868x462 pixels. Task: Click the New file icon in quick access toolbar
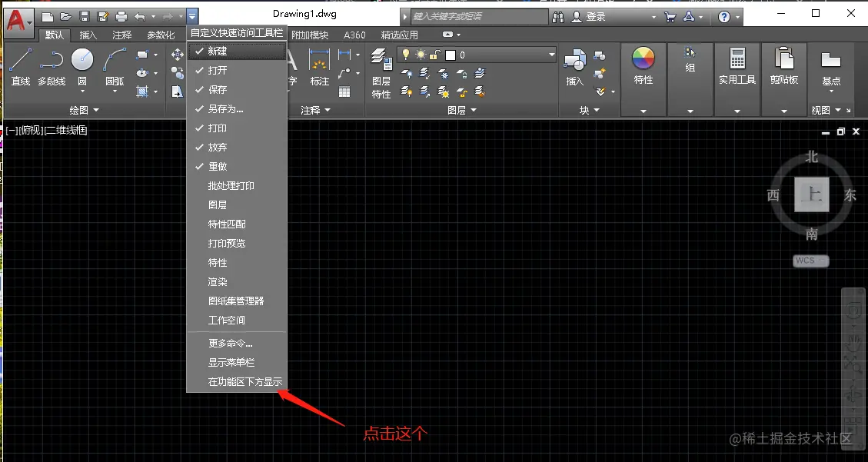point(48,17)
